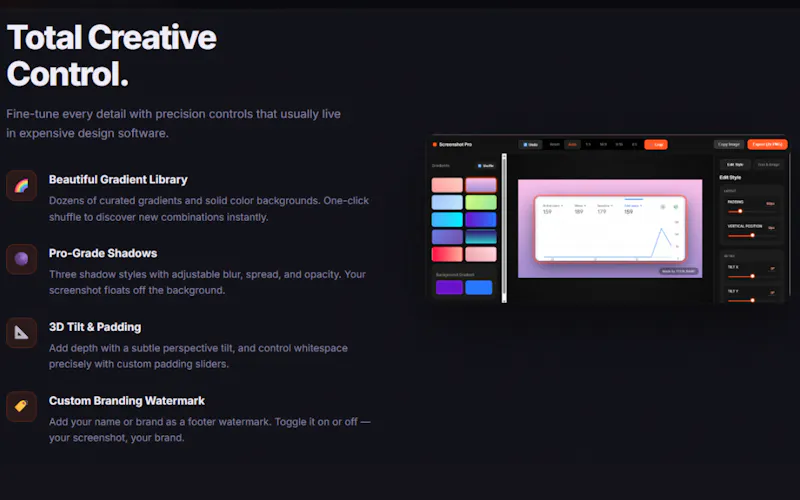This screenshot has height=500, width=800.
Task: Click the "Add depth with a subtle" description
Action: pyautogui.click(x=198, y=356)
